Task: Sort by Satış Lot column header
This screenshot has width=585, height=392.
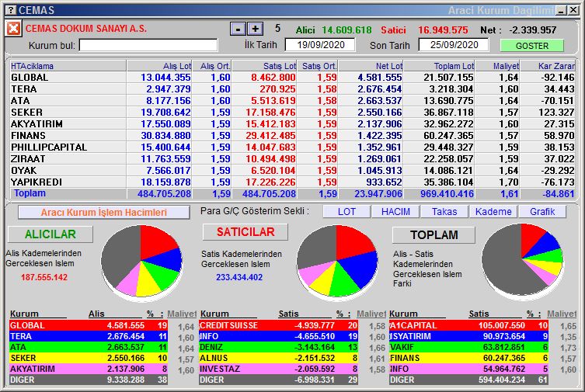Action: [264, 66]
